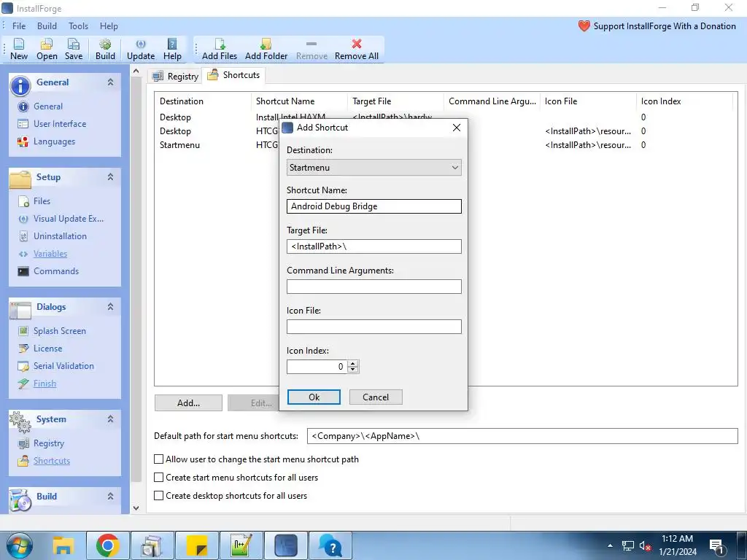Open Commands sidebar item
The image size is (747, 560).
(55, 271)
